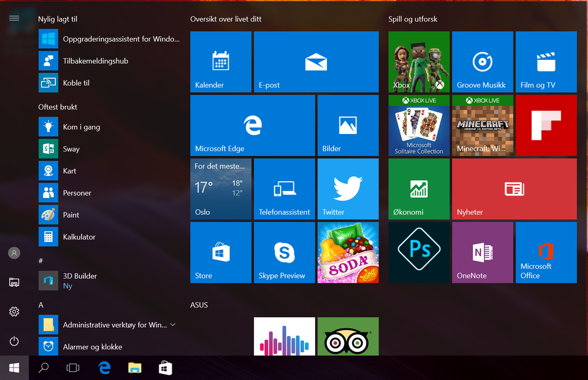588x380 pixels.
Task: Click the # alphabet header
Action: pos(41,261)
